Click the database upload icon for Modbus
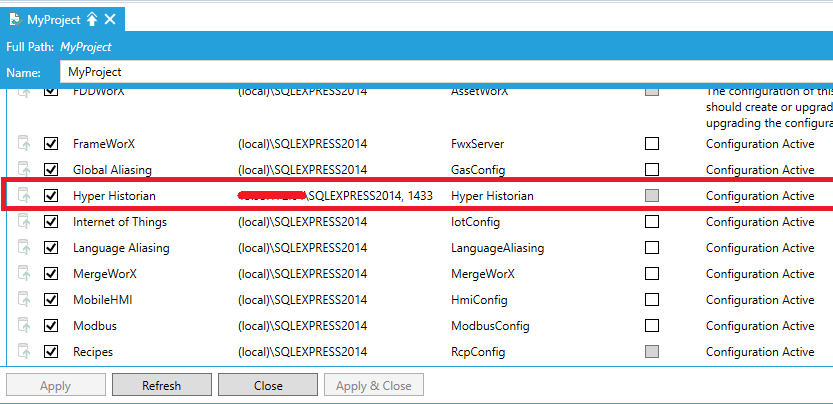Viewport: 833px width, 404px height. point(24,326)
